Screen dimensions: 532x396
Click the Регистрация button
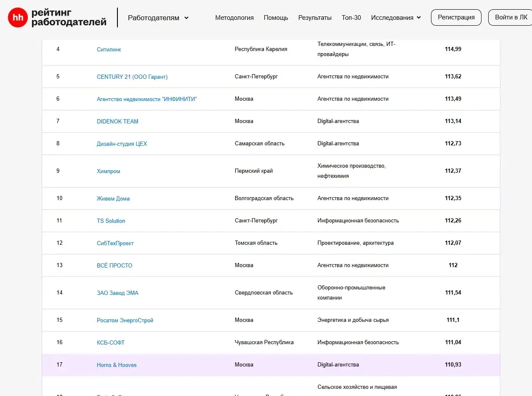coord(456,17)
